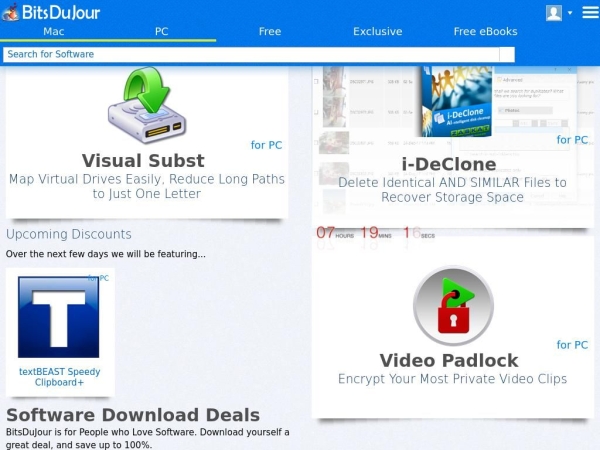Click 'Encrypt Your Most Private Video Clips'

click(x=452, y=379)
